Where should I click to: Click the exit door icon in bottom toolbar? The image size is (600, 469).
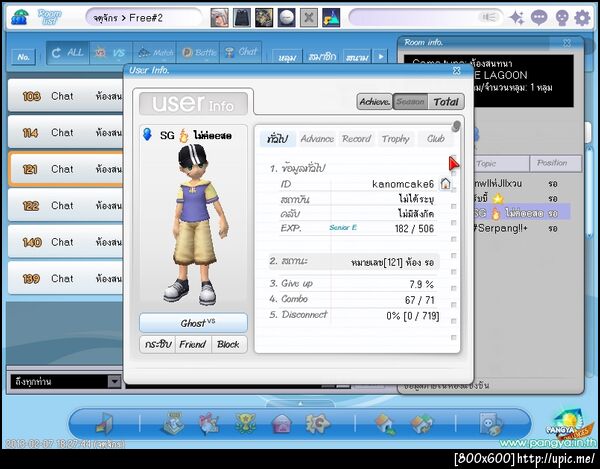pos(104,424)
